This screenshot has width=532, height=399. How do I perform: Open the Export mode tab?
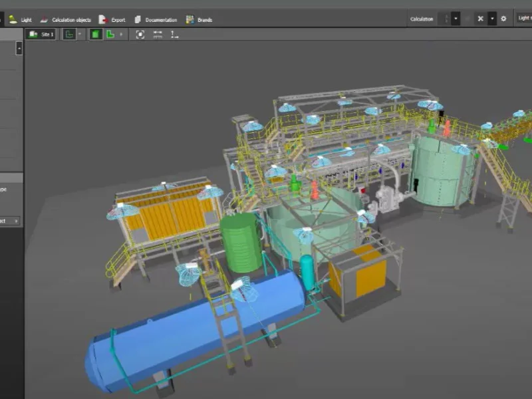click(x=112, y=20)
